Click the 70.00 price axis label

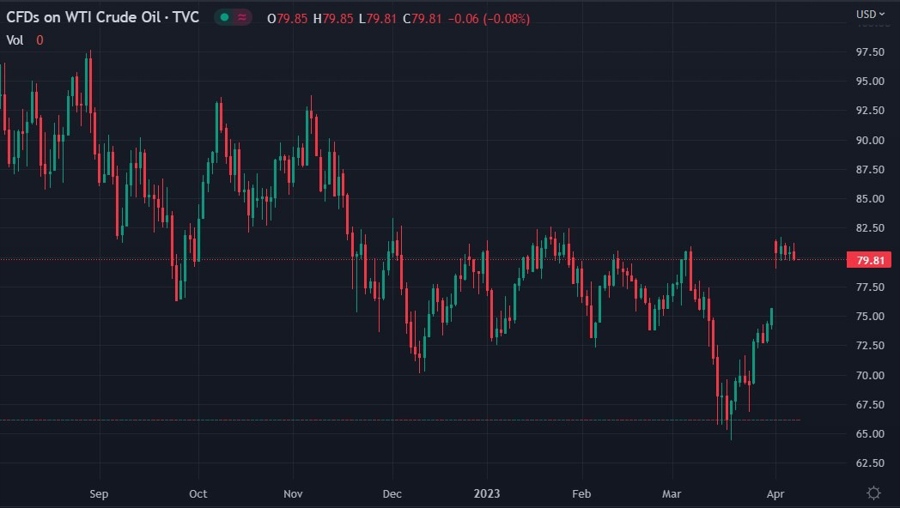point(870,375)
